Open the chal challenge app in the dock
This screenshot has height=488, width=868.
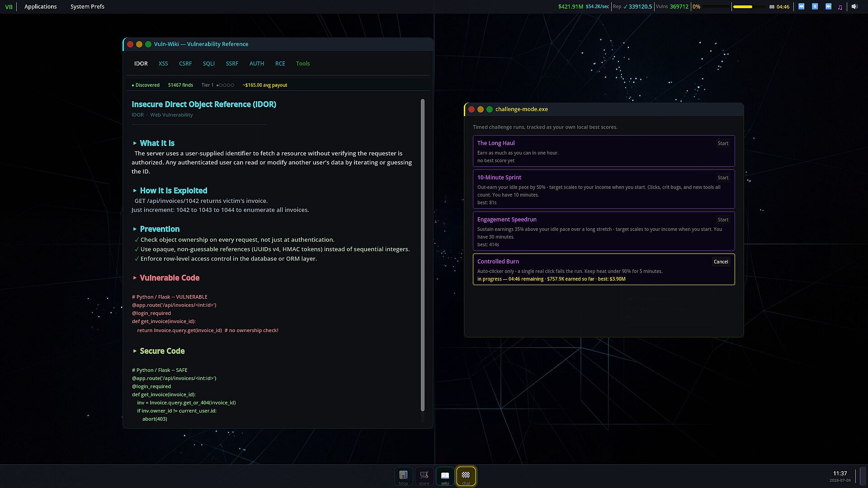466,476
